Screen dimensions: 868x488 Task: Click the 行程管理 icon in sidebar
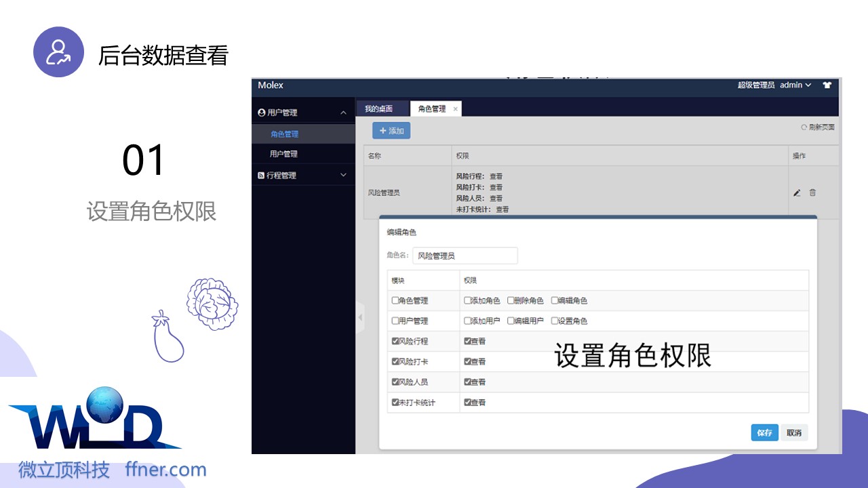(262, 176)
